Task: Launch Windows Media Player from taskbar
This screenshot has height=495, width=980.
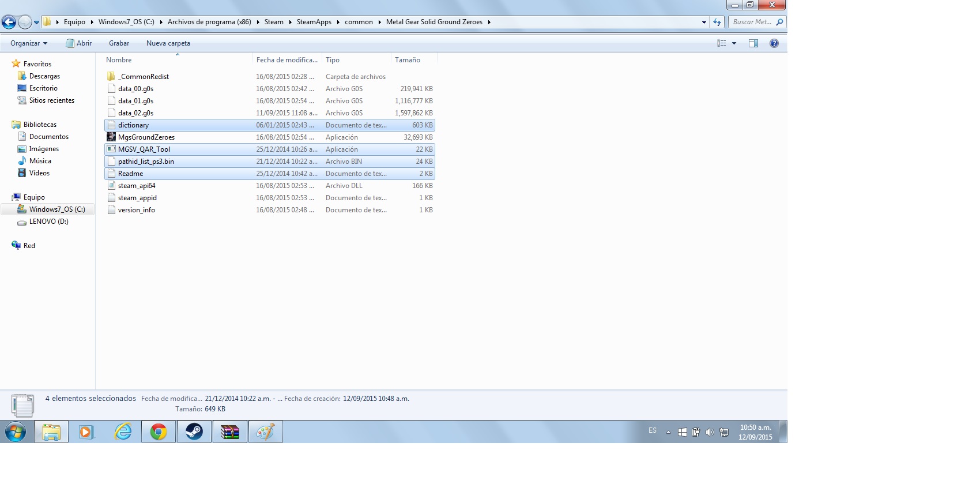Action: click(86, 432)
